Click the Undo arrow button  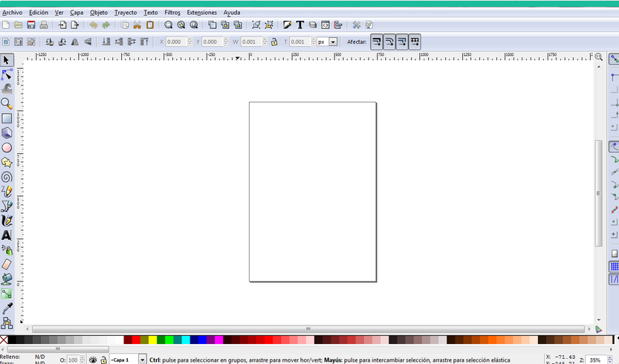(x=94, y=25)
